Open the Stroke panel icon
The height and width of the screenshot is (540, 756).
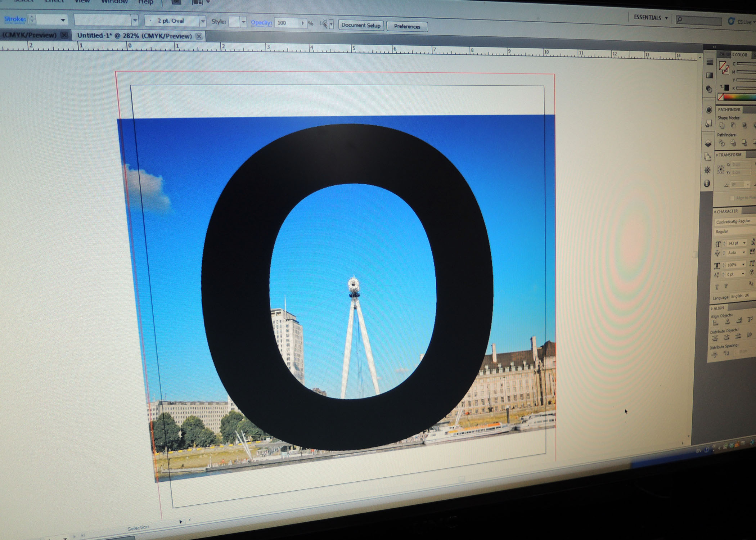[710, 62]
